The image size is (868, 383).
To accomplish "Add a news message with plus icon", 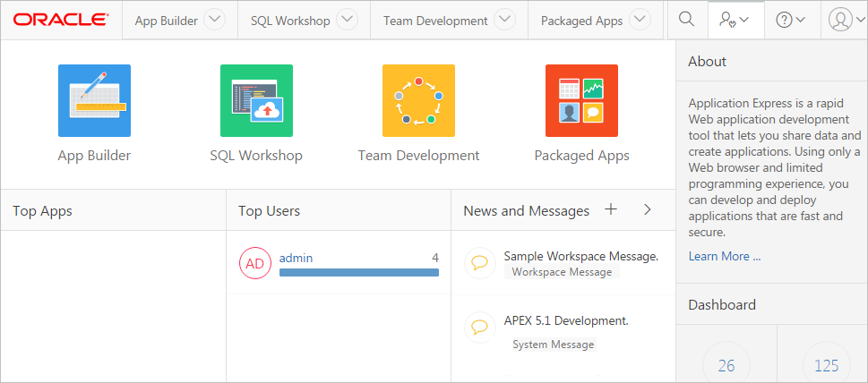I will pyautogui.click(x=611, y=209).
